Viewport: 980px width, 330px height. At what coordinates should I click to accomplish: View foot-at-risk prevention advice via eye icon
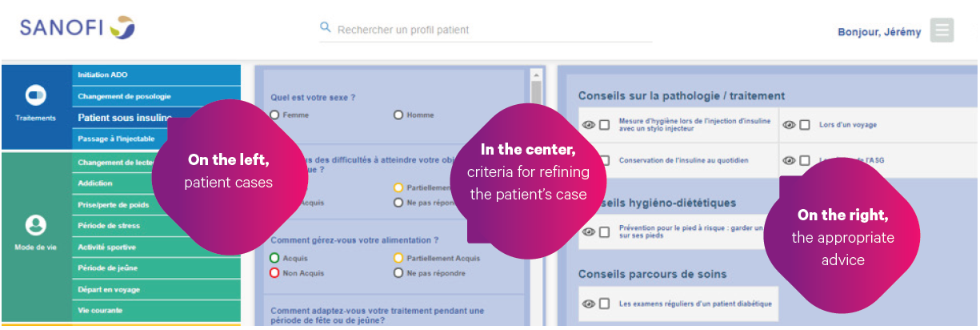pos(589,232)
